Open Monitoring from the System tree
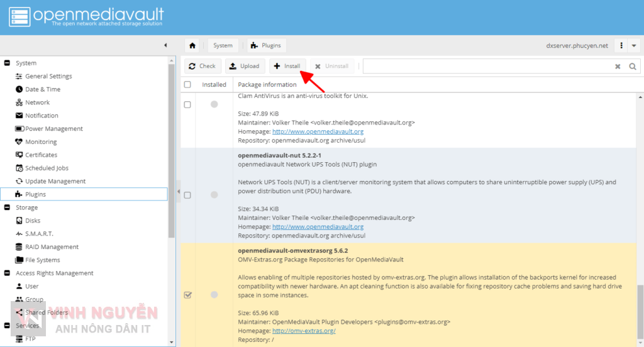The height and width of the screenshot is (347, 644). tap(40, 142)
